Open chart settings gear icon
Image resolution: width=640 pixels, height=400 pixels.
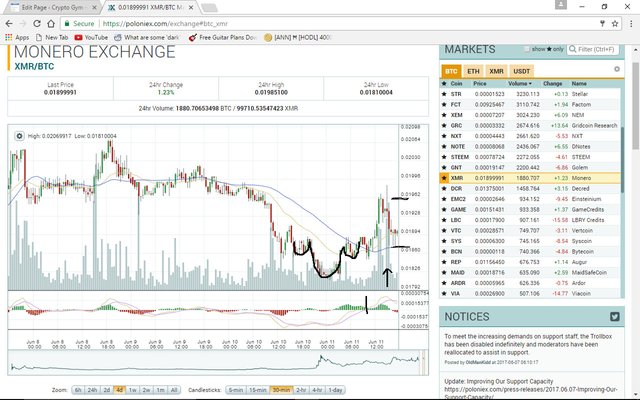click(19, 136)
